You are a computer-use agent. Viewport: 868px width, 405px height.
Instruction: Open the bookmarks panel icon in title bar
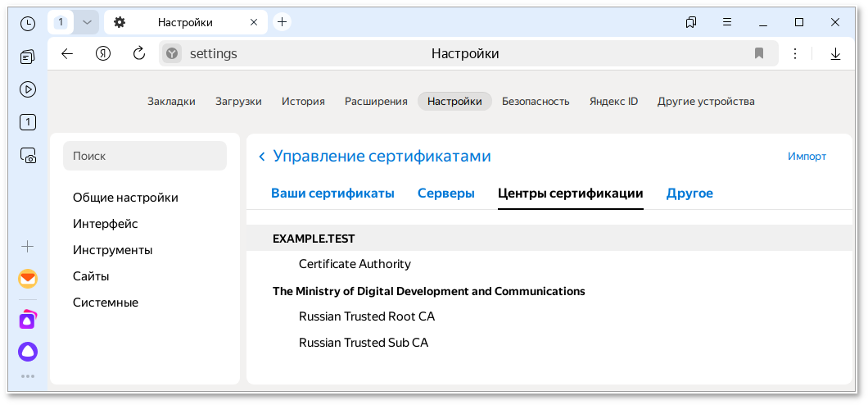691,22
